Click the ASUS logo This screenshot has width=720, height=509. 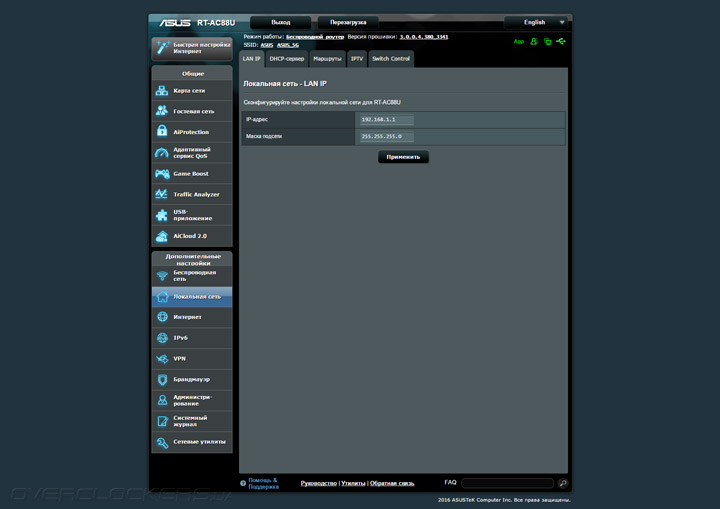click(x=175, y=23)
